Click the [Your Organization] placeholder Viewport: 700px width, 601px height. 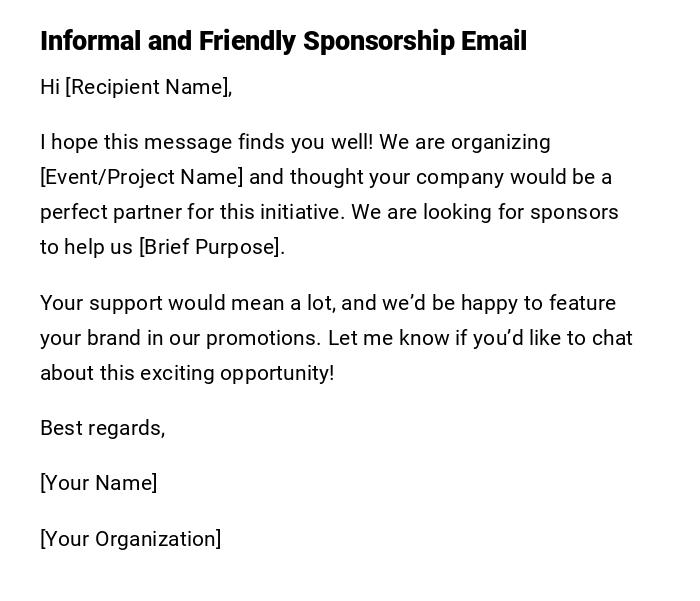pyautogui.click(x=130, y=539)
